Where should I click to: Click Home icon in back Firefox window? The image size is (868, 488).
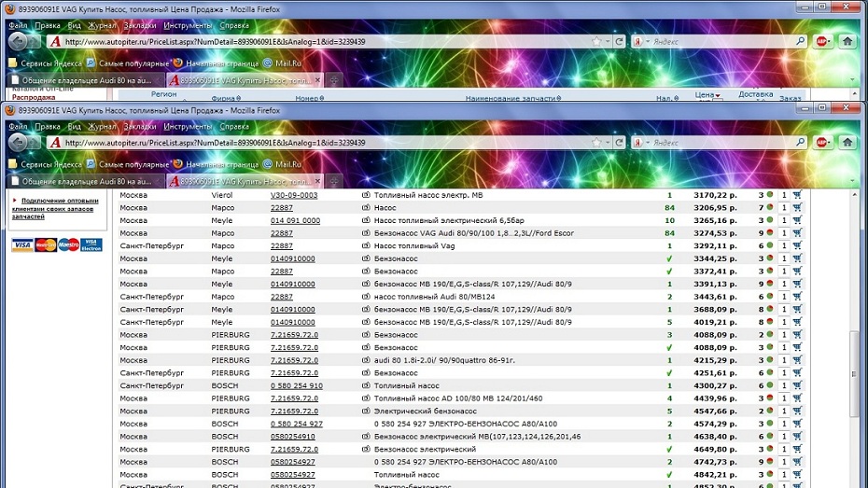click(x=847, y=41)
